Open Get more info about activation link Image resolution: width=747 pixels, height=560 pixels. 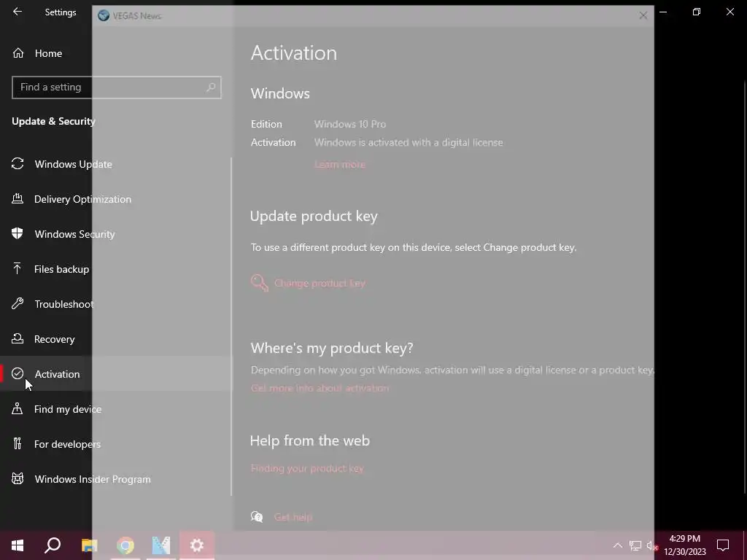pyautogui.click(x=320, y=388)
